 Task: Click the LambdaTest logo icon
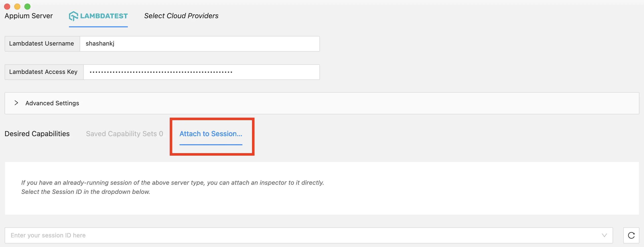pyautogui.click(x=73, y=16)
